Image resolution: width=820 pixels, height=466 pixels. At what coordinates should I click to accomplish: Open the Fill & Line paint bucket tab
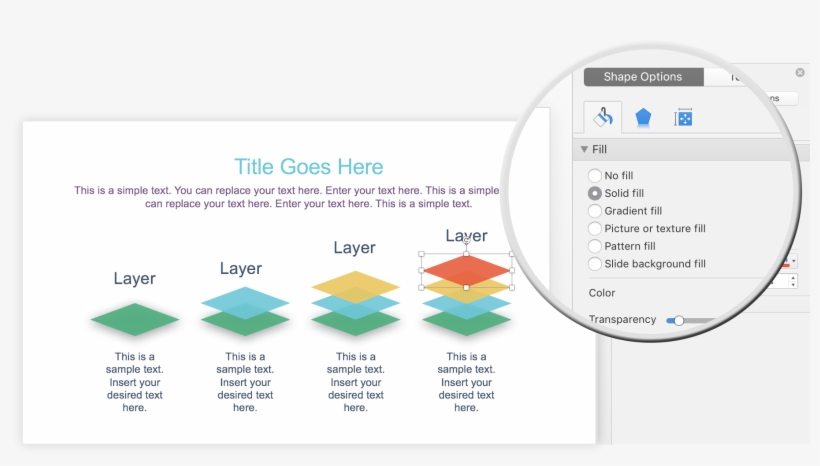click(603, 117)
